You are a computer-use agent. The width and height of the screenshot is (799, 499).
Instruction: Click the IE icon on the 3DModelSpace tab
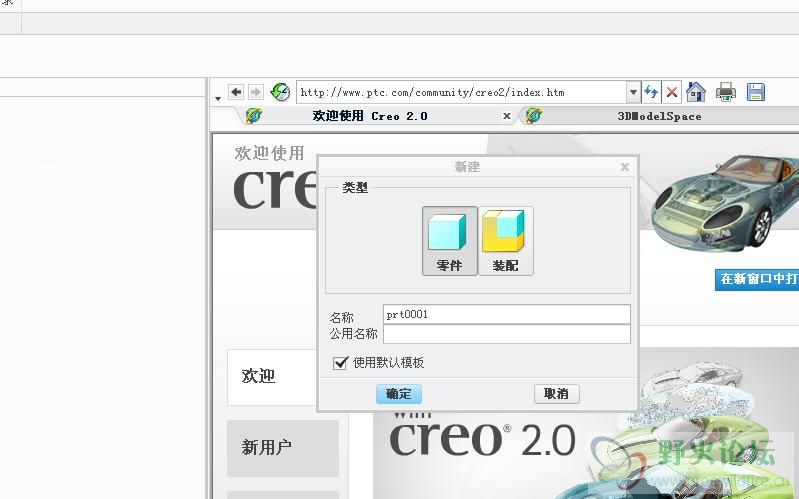click(533, 116)
